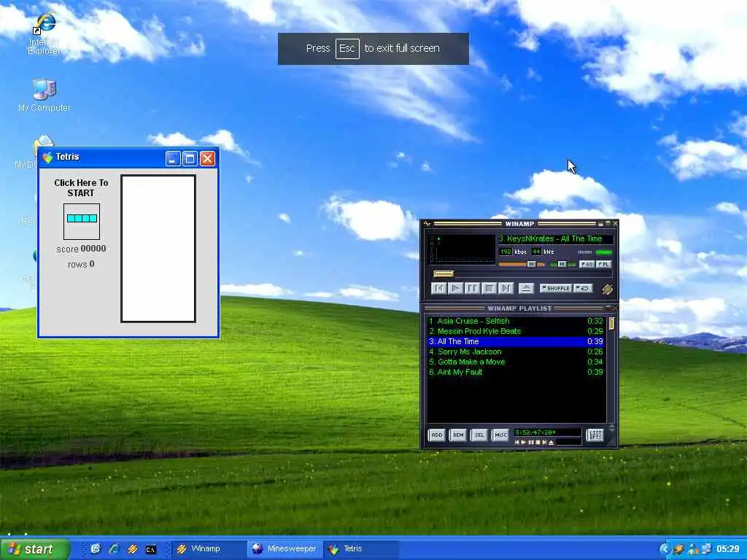
Task: Pause playback in Winamp
Action: (x=472, y=288)
